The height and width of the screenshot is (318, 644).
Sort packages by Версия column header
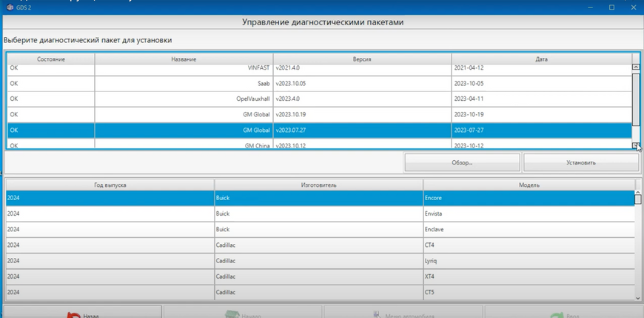point(362,59)
